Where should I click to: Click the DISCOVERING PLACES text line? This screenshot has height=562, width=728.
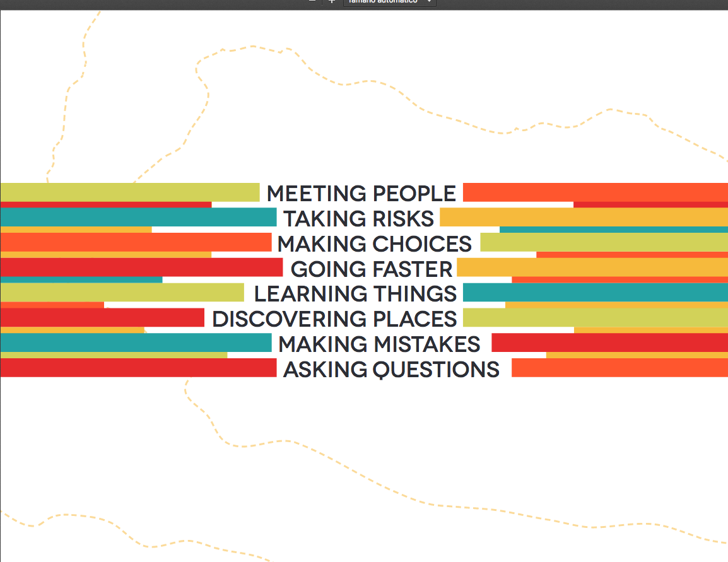point(334,319)
